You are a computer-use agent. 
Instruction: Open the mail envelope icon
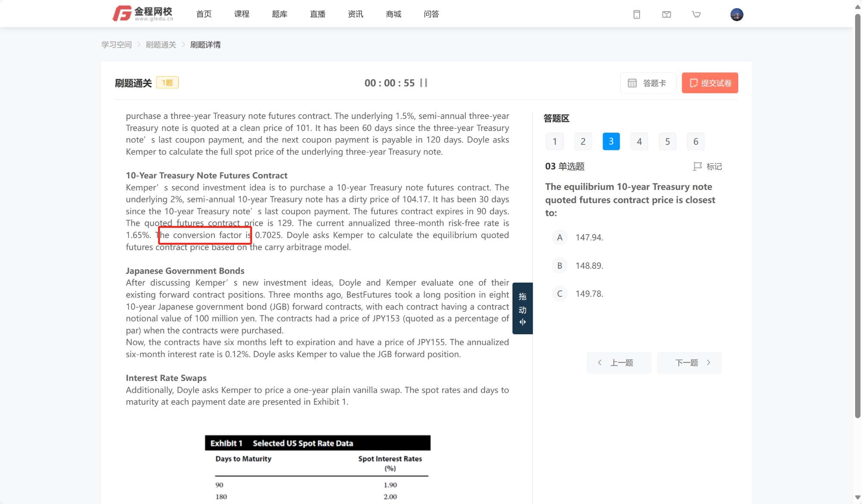tap(666, 15)
